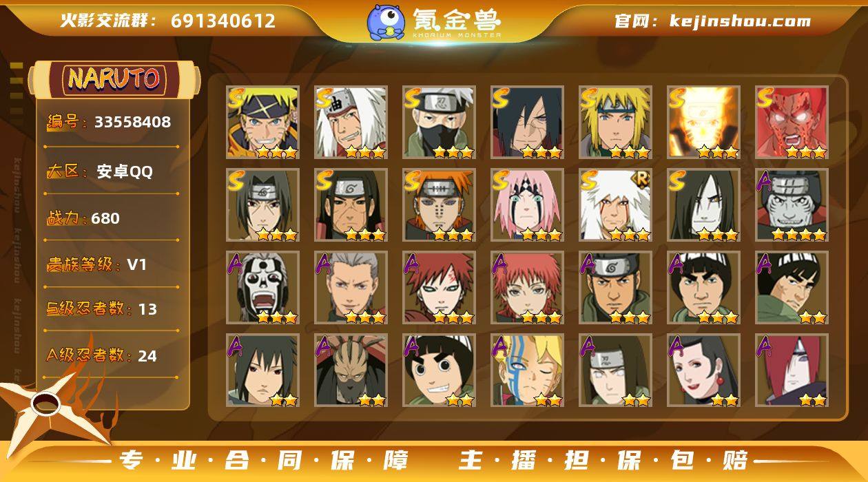The height and width of the screenshot is (482, 868).
Task: Choose the Rock Lee grinning portrait in bottom row
Action: (x=439, y=370)
